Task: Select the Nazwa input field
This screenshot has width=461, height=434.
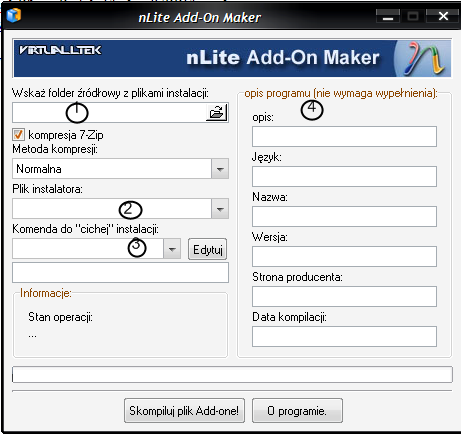Action: 344,216
